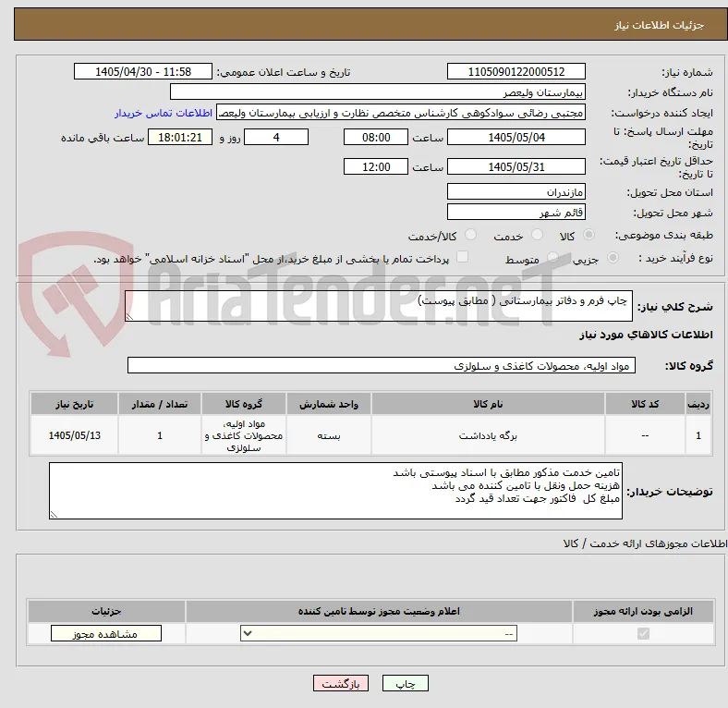The width and height of the screenshot is (728, 708).
Task: Click the remaining time field 18:01:21
Action: click(x=180, y=137)
